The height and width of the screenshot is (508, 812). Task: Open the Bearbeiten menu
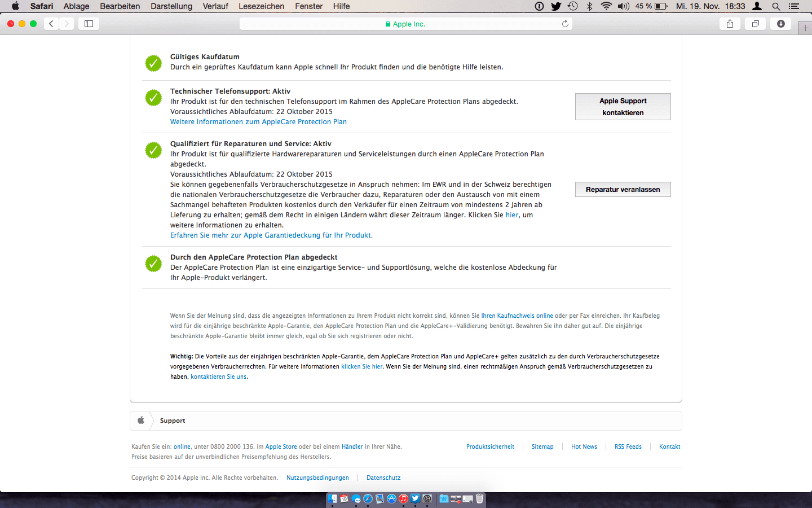(120, 6)
